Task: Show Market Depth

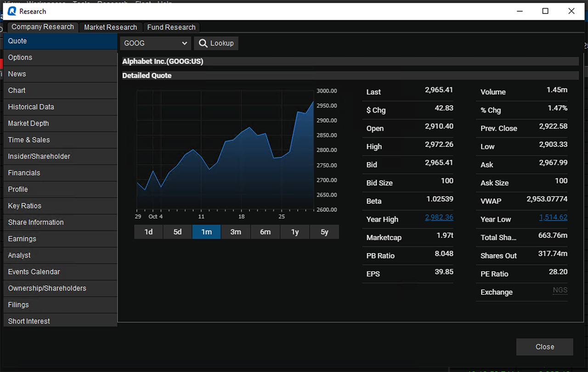Action: (60, 124)
